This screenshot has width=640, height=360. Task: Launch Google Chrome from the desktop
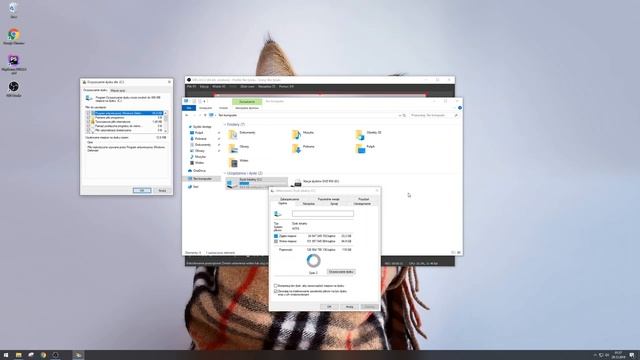click(13, 36)
